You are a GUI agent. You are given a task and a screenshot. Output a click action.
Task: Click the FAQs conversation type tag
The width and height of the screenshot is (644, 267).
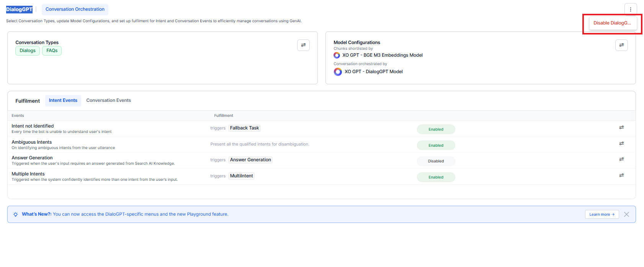(x=52, y=51)
